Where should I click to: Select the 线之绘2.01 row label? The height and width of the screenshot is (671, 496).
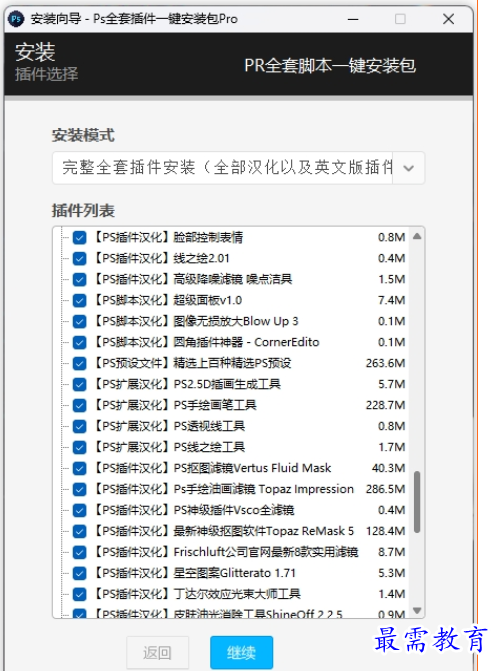[x=161, y=258]
